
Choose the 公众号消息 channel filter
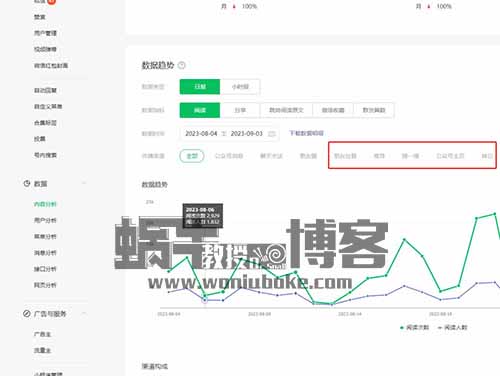click(x=229, y=156)
